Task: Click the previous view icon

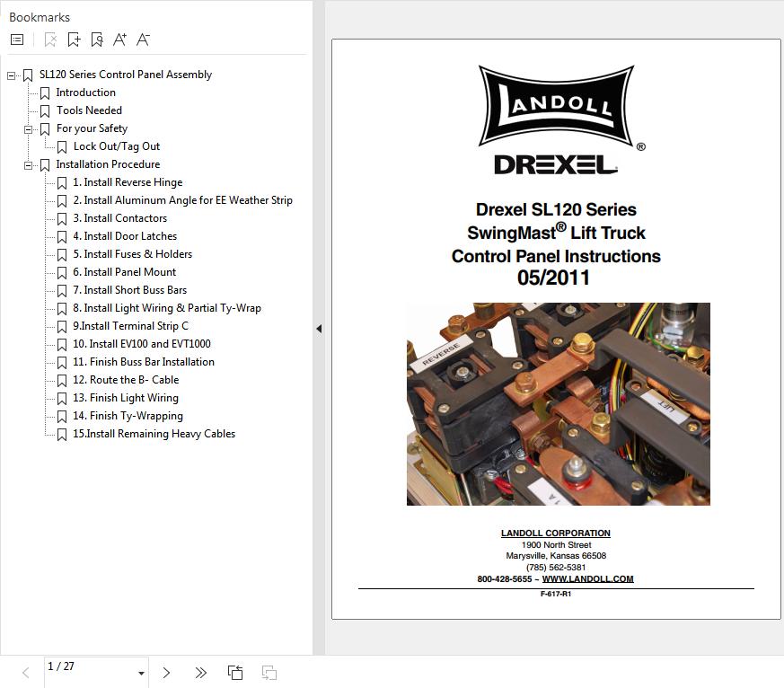Action: [x=235, y=673]
